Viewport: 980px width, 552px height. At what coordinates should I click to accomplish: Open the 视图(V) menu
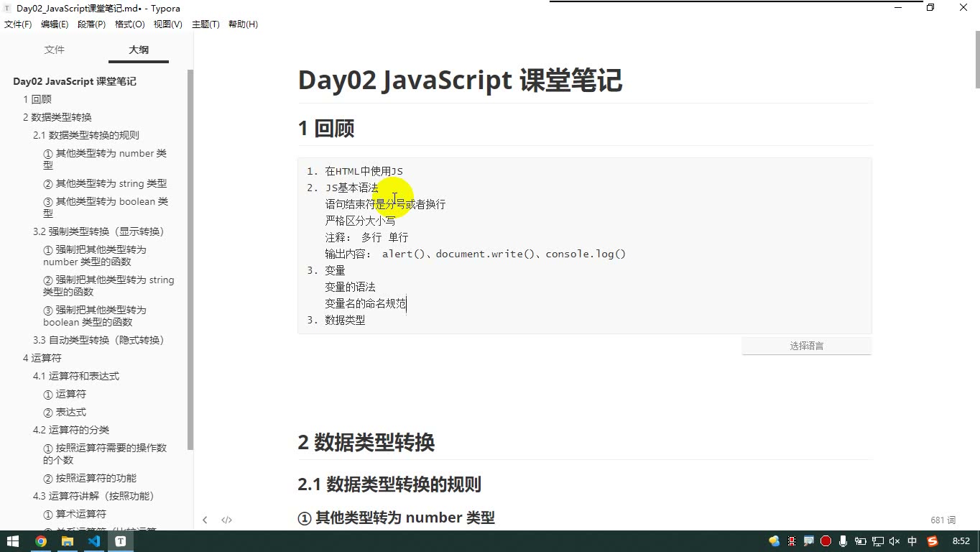167,24
